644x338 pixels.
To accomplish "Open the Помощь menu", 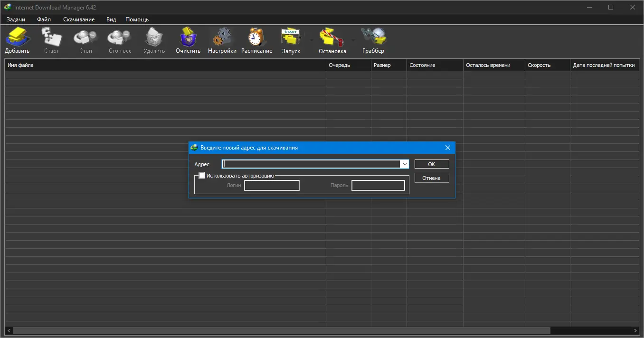I will pos(137,19).
